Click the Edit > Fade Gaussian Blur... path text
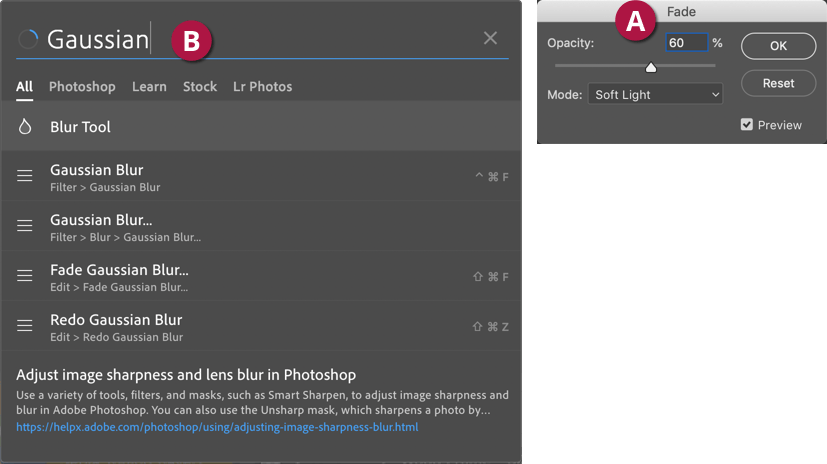The width and height of the screenshot is (827, 464). tap(119, 287)
